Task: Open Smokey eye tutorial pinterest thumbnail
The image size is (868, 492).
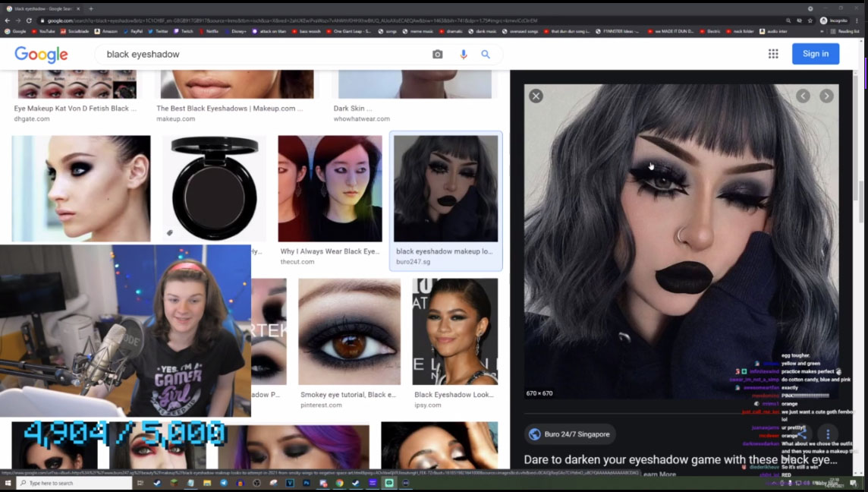Action: pos(349,331)
